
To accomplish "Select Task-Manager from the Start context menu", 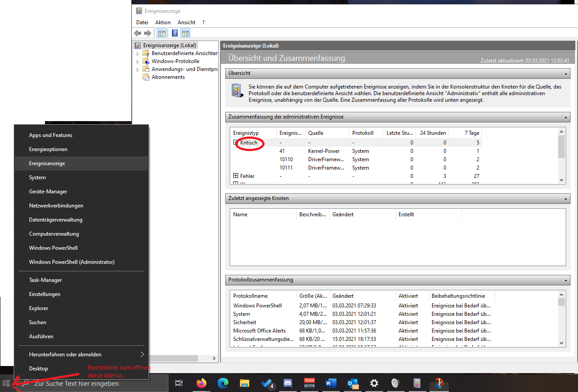I will [x=45, y=280].
